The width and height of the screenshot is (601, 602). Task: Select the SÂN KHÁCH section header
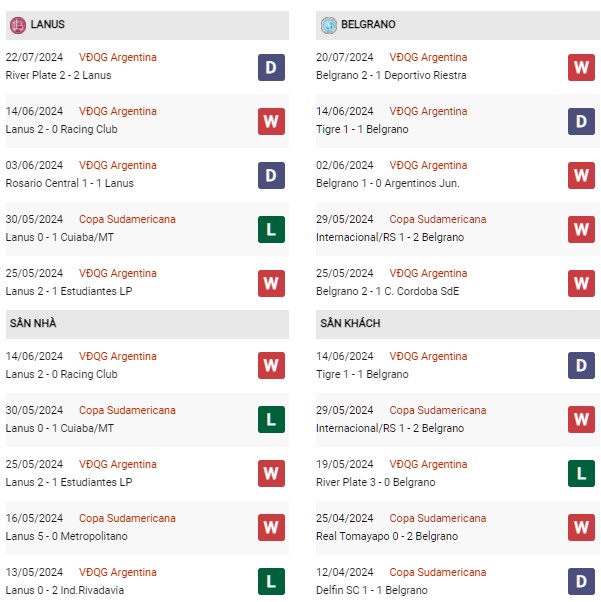pos(457,324)
